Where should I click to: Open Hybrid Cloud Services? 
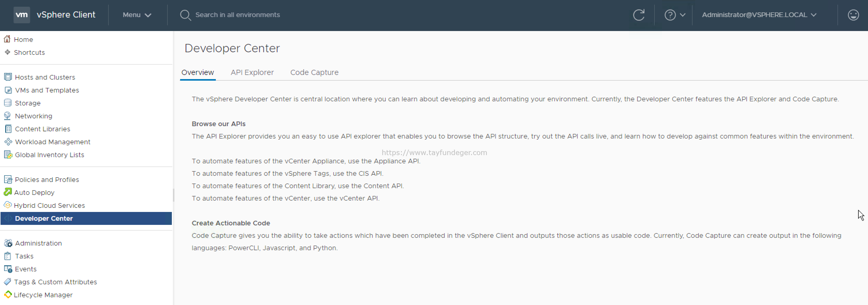(49, 205)
